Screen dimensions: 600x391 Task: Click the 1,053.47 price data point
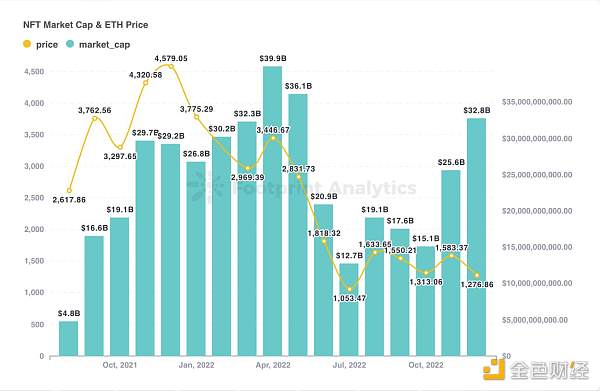[349, 289]
